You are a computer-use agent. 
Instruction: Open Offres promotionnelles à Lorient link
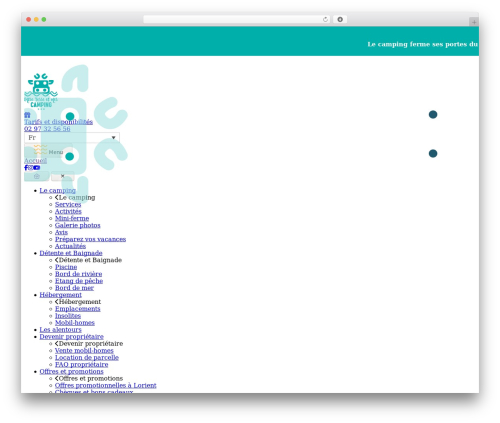point(106,385)
